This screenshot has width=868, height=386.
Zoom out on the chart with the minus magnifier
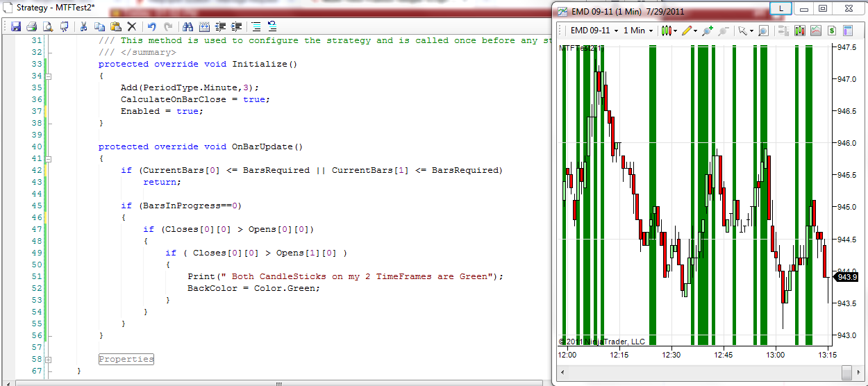(x=724, y=31)
